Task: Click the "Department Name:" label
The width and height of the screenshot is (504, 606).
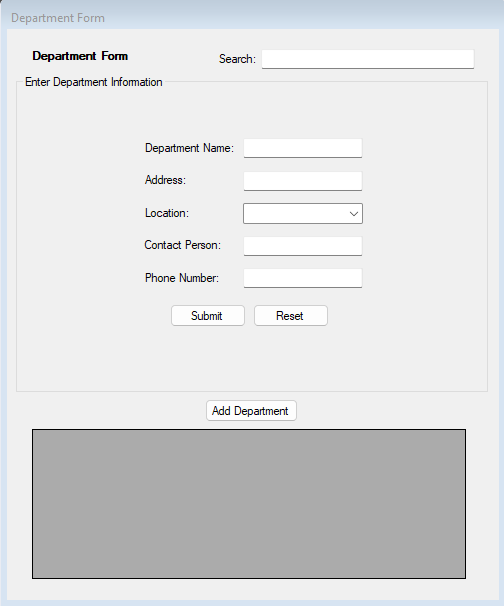Action: pyautogui.click(x=189, y=148)
